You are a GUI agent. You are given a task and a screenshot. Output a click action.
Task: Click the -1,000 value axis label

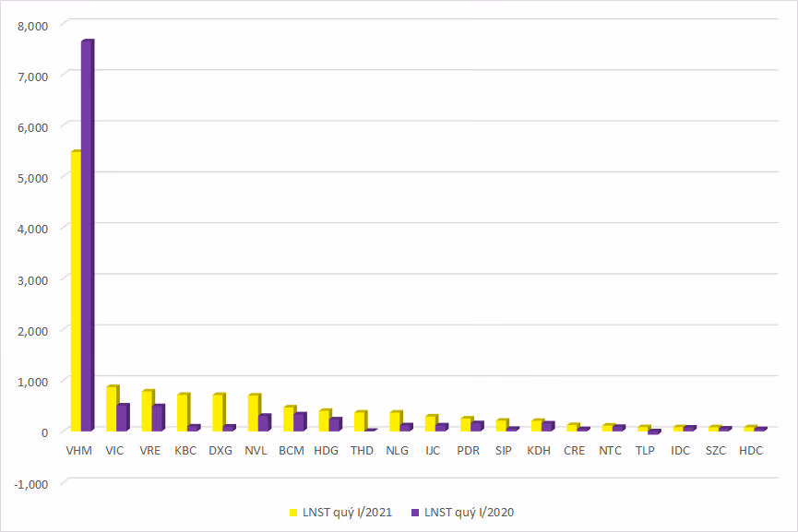[33, 483]
